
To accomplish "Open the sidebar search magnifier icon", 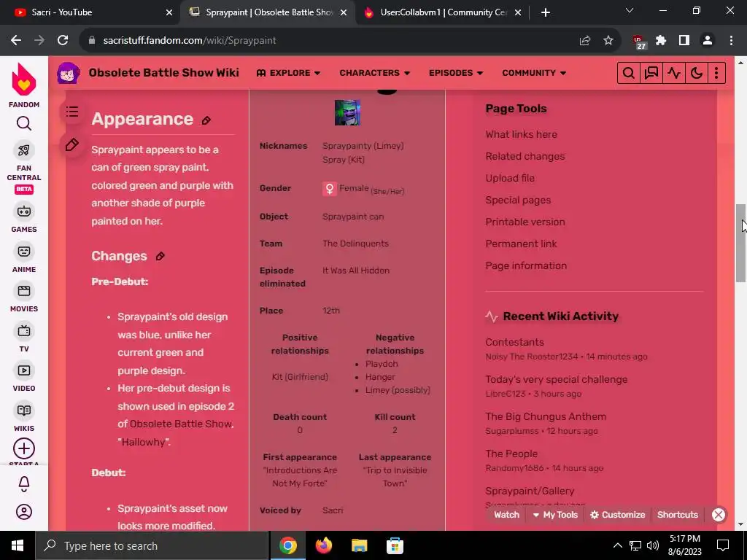I will click(x=24, y=124).
